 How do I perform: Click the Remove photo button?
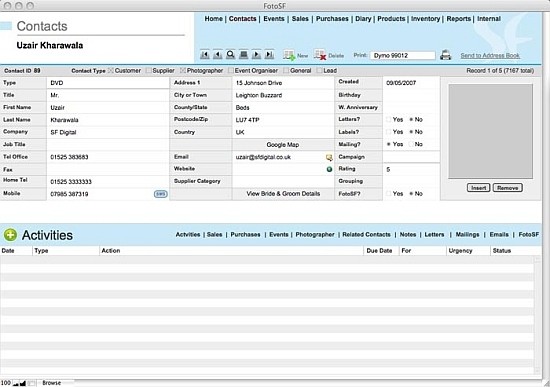507,188
